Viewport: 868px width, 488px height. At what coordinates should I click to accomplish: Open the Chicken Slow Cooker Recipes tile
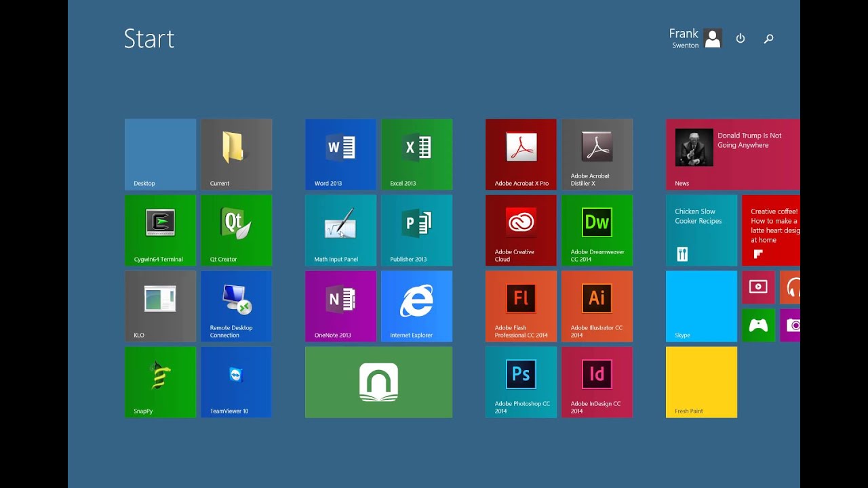(701, 230)
